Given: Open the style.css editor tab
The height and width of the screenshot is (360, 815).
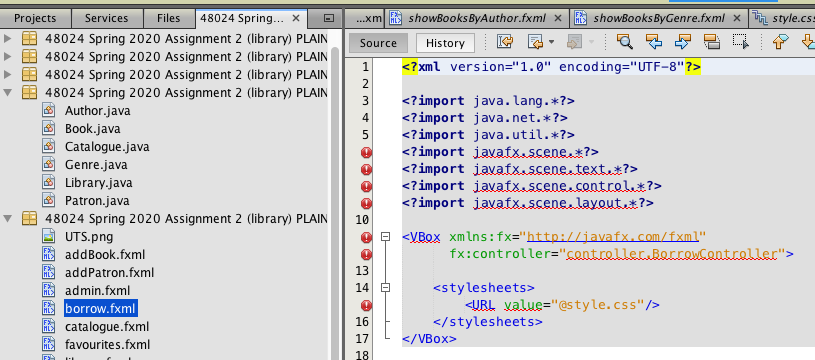Looking at the screenshot, I should [782, 18].
